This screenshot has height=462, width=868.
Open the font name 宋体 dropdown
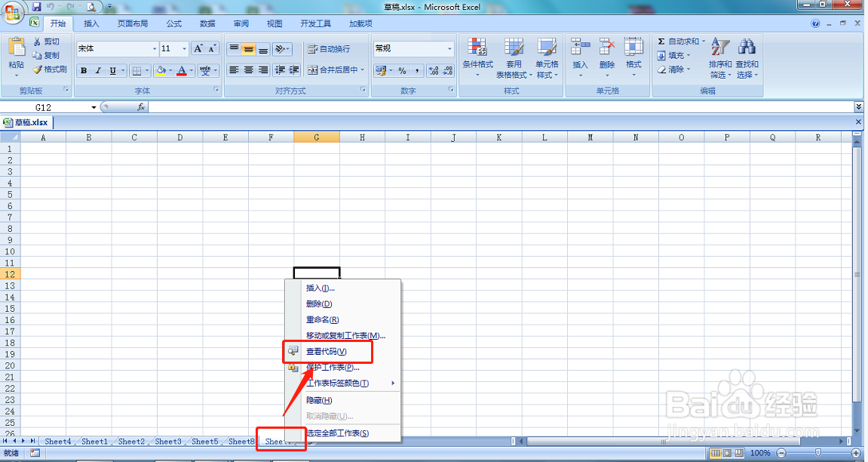155,49
